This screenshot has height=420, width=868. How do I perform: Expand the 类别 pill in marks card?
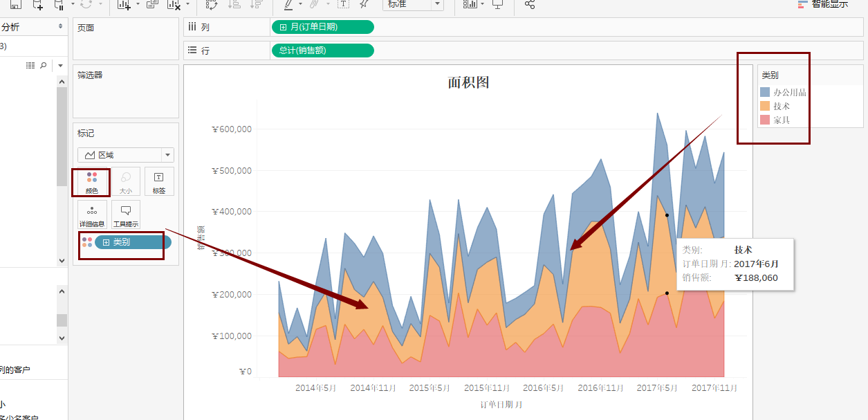click(x=106, y=242)
